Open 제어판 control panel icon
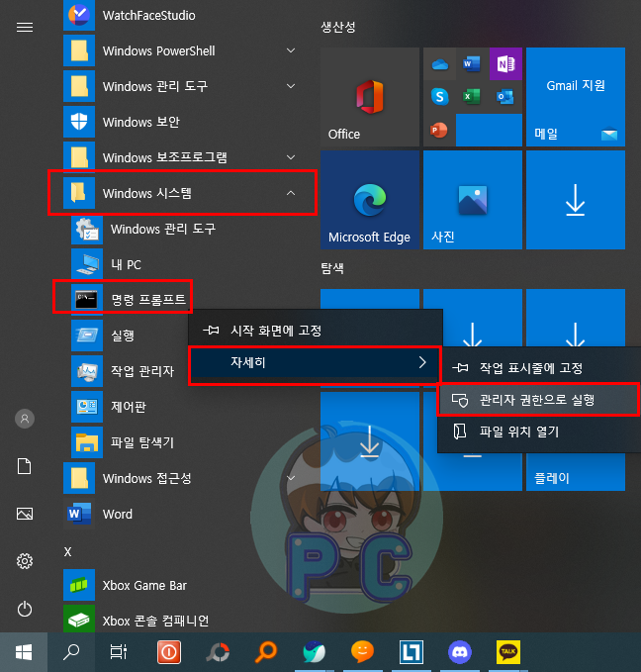This screenshot has width=641, height=672. (87, 407)
